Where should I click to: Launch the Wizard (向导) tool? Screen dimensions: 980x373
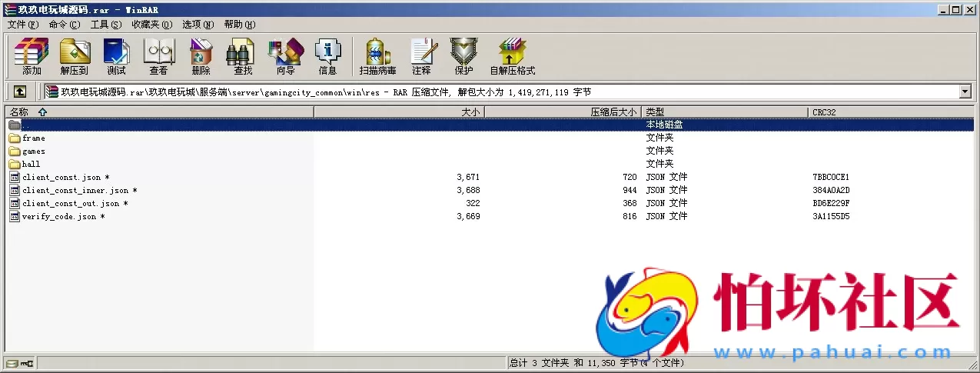click(285, 56)
